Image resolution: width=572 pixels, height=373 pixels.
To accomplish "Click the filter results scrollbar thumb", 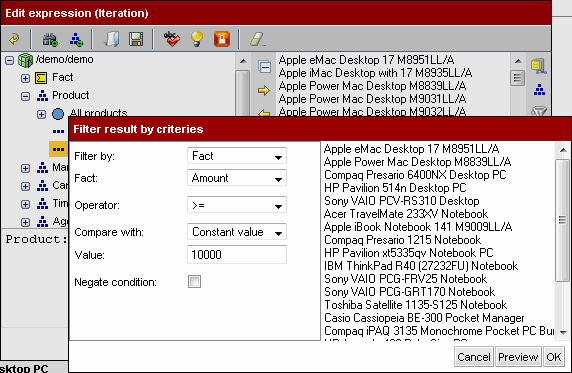I will point(563,220).
